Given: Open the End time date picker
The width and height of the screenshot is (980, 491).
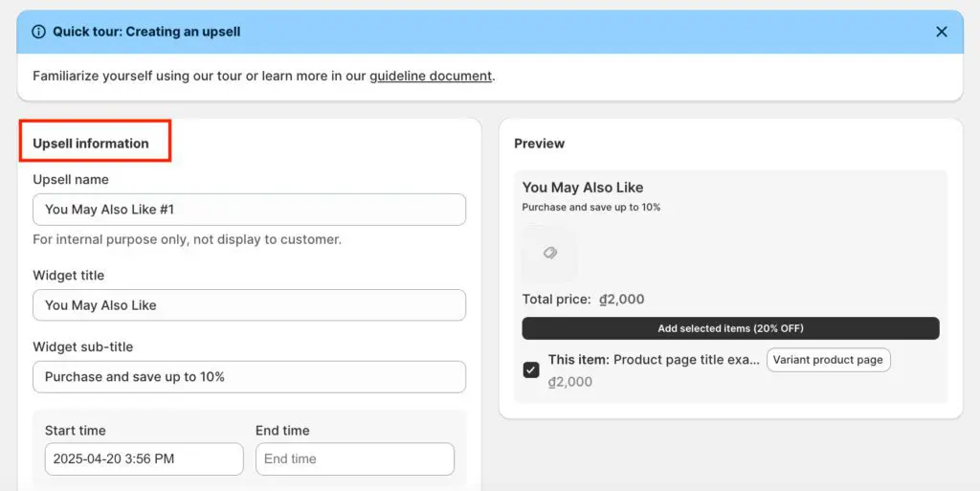Looking at the screenshot, I should [x=354, y=458].
